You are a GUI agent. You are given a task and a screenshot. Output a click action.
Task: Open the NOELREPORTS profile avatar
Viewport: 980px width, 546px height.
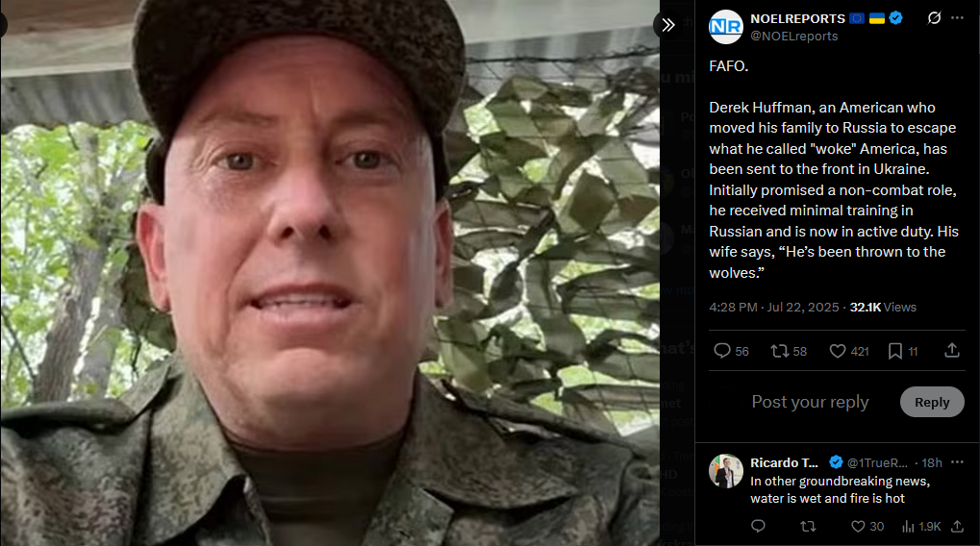726,27
